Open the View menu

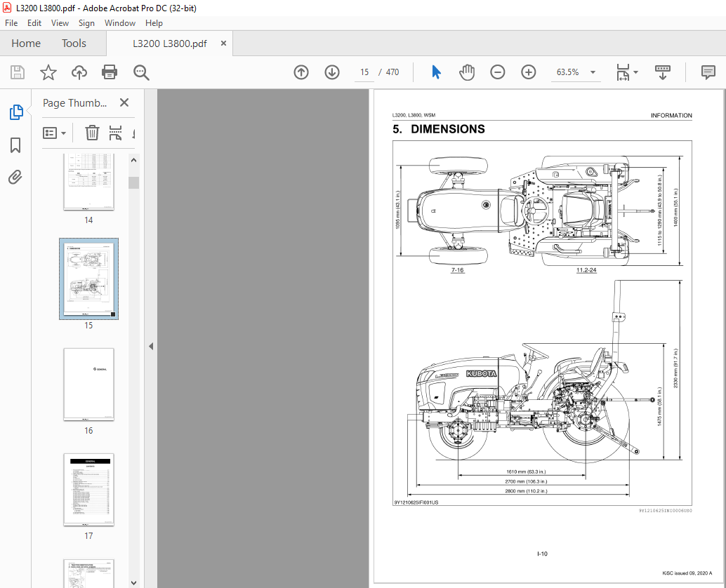point(60,23)
